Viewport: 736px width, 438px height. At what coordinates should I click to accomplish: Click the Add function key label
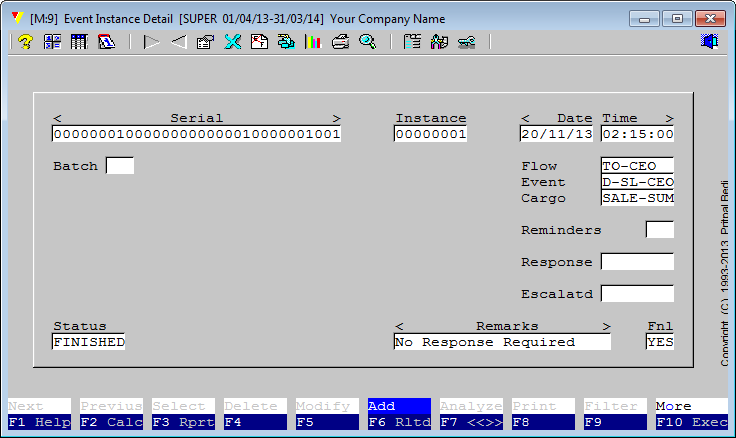[x=398, y=406]
